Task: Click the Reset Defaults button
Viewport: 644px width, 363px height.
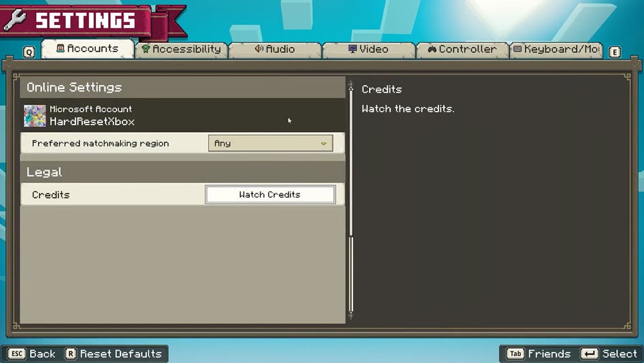Action: (113, 353)
